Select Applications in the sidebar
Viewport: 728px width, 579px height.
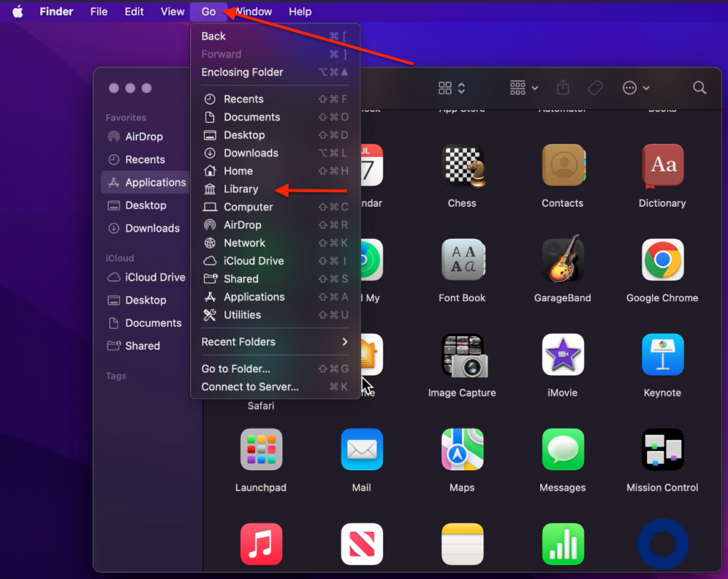click(145, 183)
